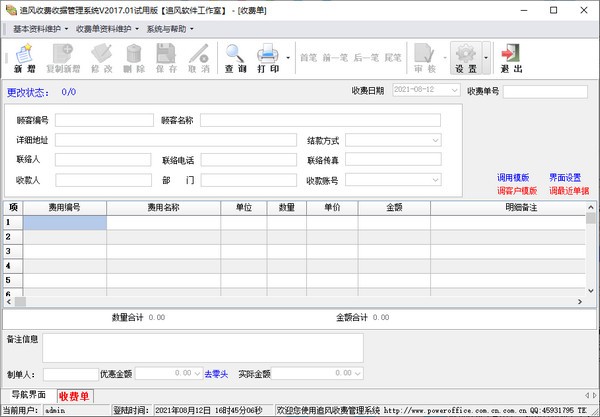600x417 pixels.
Task: Go to 后一笔 (next record)
Action: pyautogui.click(x=366, y=58)
